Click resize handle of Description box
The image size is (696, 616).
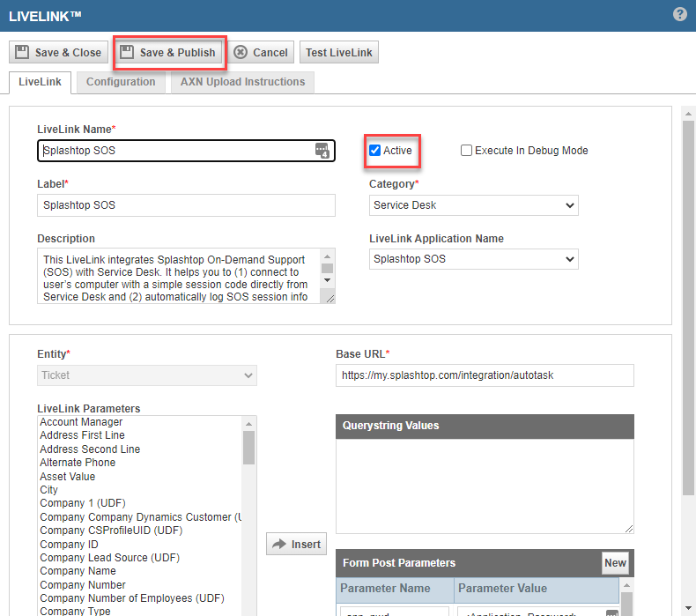(x=329, y=299)
